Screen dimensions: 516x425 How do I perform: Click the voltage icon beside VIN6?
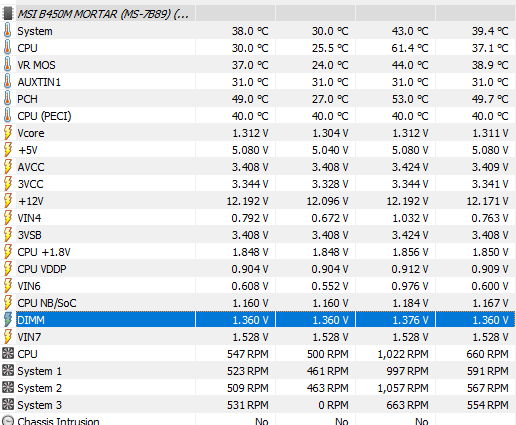pyautogui.click(x=8, y=286)
